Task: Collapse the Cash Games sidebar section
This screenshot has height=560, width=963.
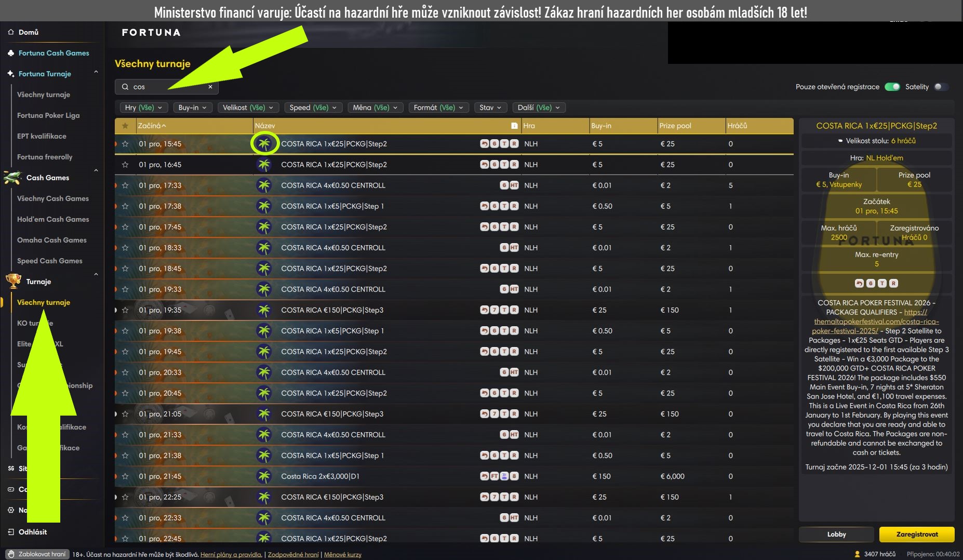Action: 96,171
